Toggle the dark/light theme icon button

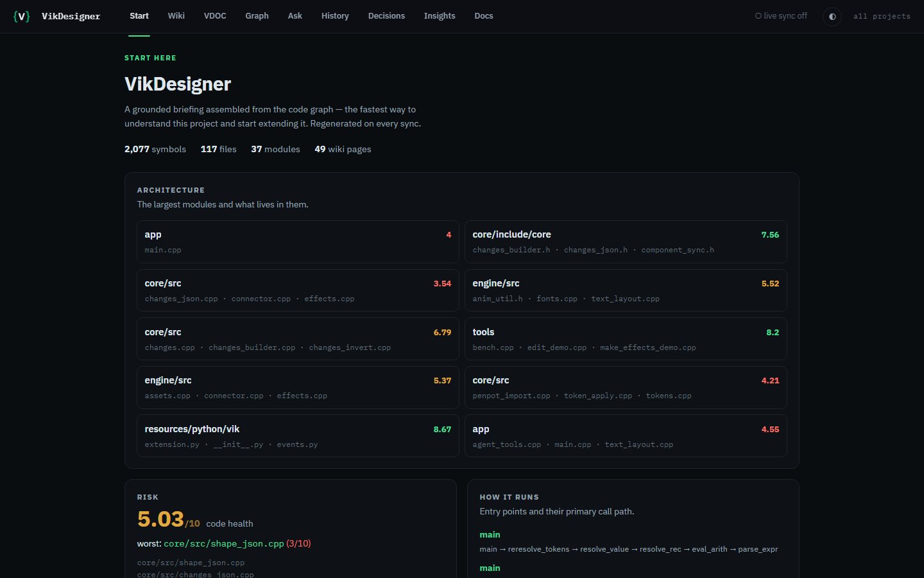832,16
